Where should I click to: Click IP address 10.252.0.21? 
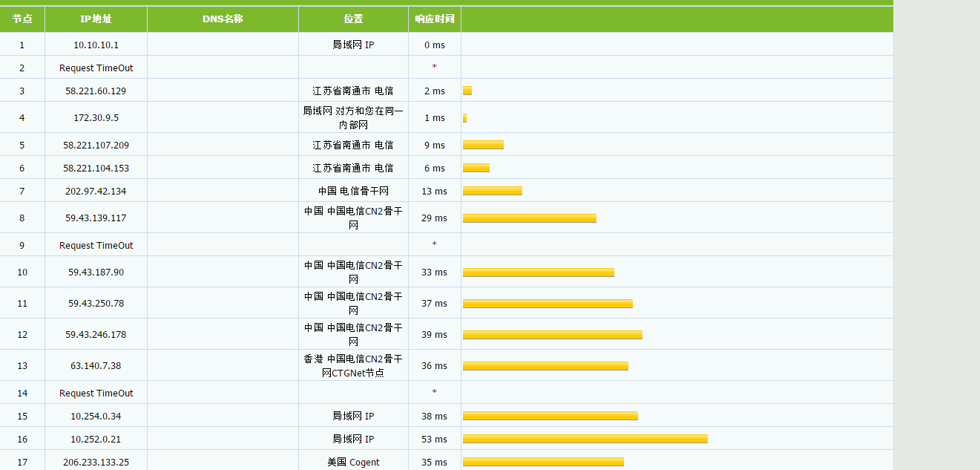click(x=96, y=440)
